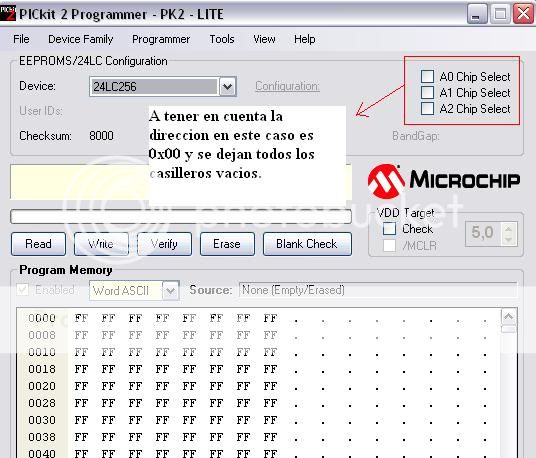Decrease VDD Target voltage with down arrow
This screenshot has width=536, height=458.
tap(509, 239)
